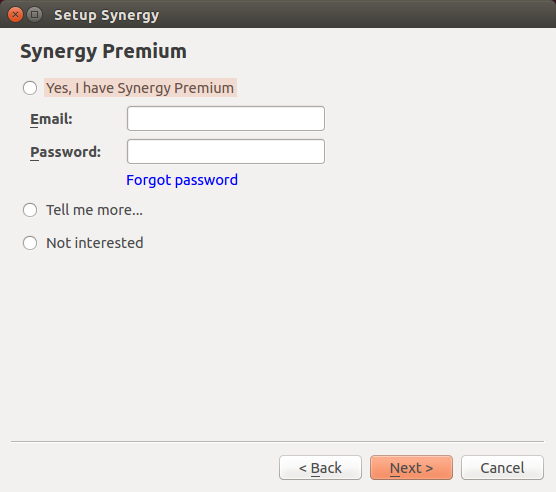Choose the "Tell me more..." radio option
The image size is (556, 492).
click(30, 210)
